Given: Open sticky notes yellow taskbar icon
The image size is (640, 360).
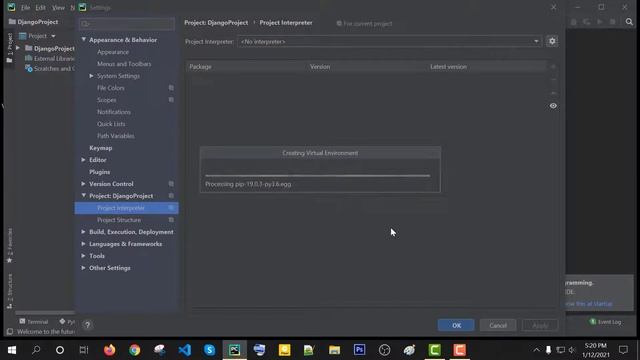Looking at the screenshot, I should 284,350.
